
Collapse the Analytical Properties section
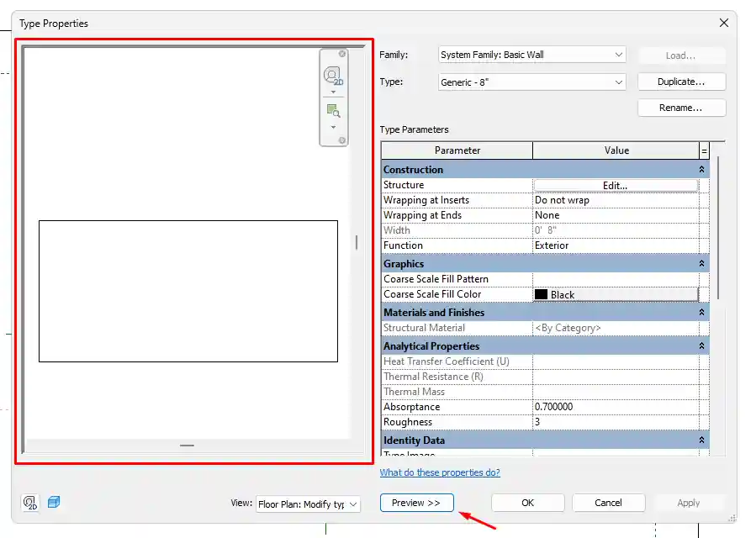click(x=702, y=345)
